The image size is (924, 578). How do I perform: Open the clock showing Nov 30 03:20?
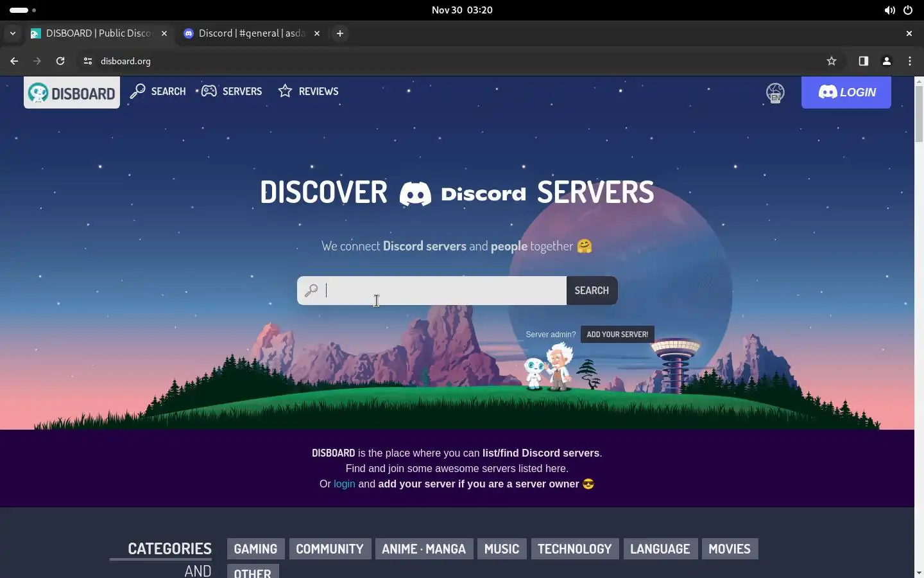[x=462, y=10]
